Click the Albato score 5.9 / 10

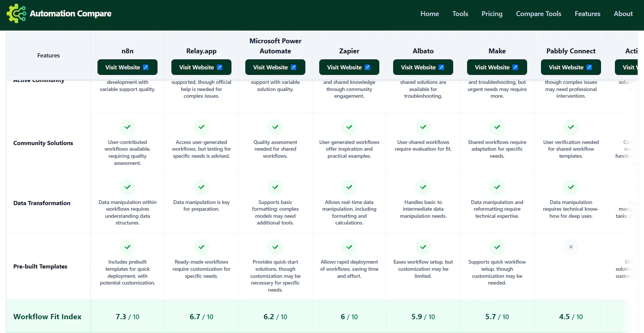423,317
